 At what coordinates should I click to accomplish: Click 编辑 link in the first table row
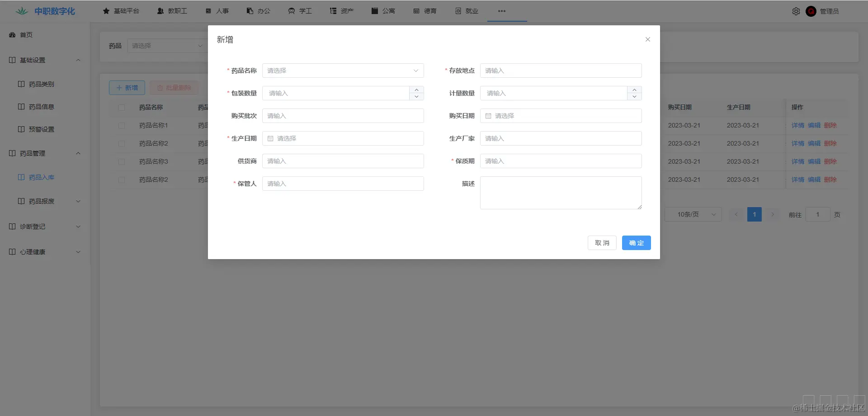814,126
